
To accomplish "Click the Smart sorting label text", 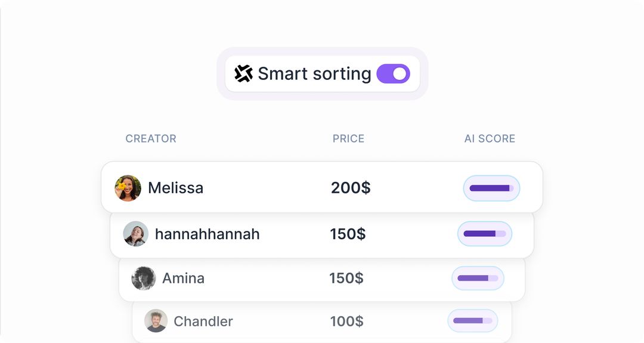I will click(x=314, y=73).
